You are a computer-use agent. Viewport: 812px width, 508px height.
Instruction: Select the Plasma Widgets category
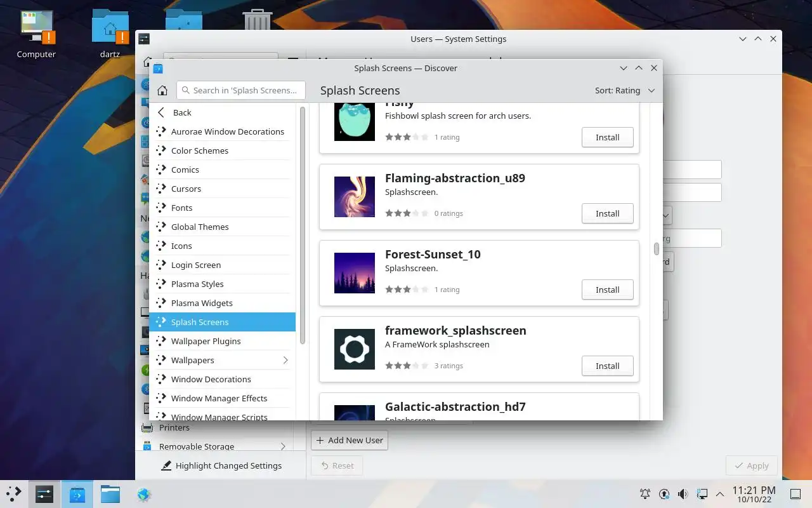[x=223, y=303]
